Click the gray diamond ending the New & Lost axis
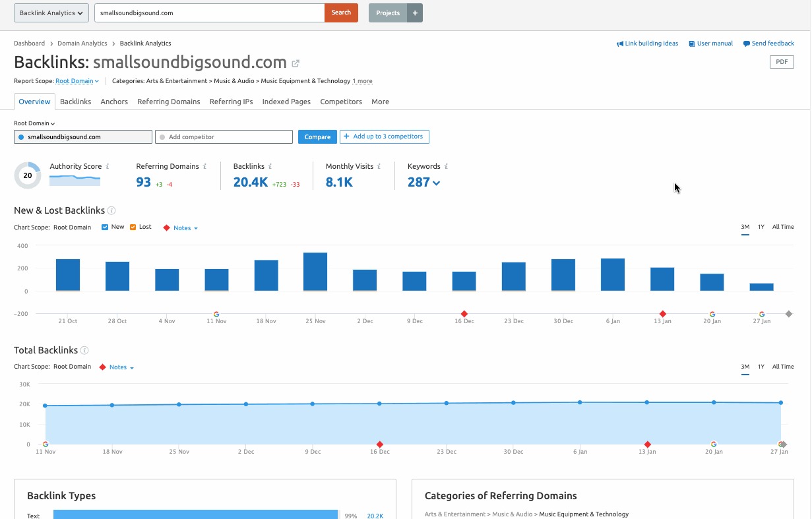Screen dimensions: 812x519 point(789,314)
